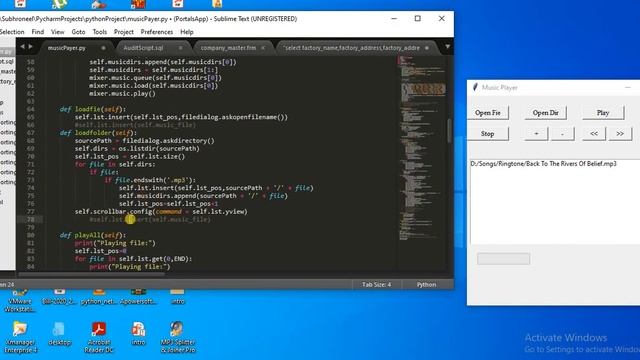Image resolution: width=640 pixels, height=360 pixels.
Task: Select the Apowersoft desktop icon
Action: (138, 297)
